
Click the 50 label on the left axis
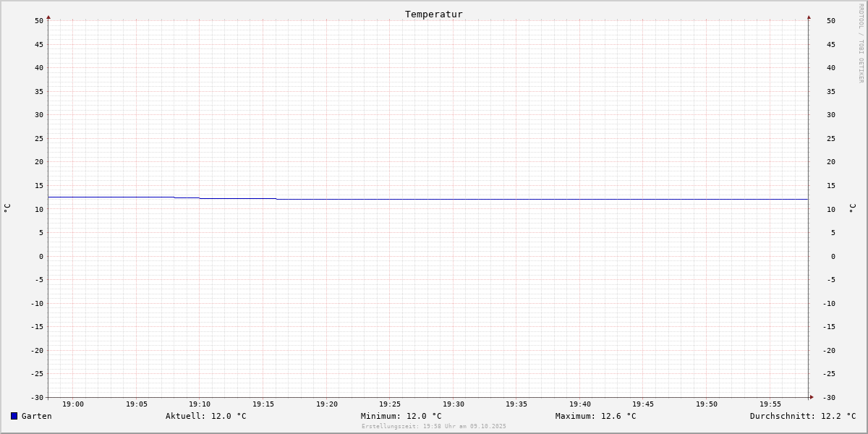[39, 21]
